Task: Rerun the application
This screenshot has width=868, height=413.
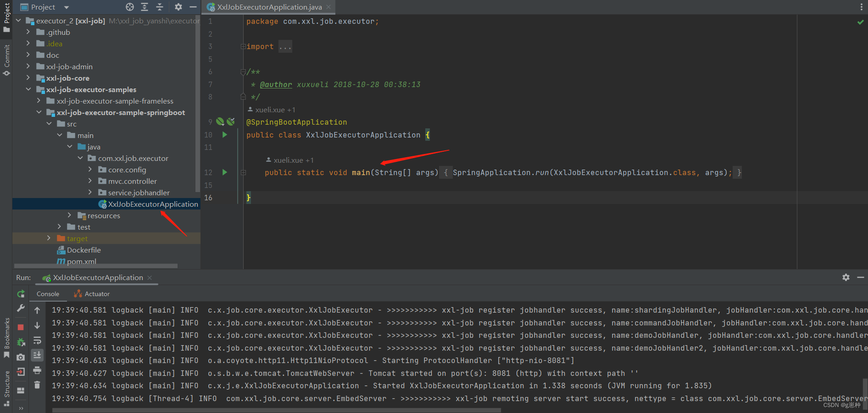Action: click(x=21, y=294)
